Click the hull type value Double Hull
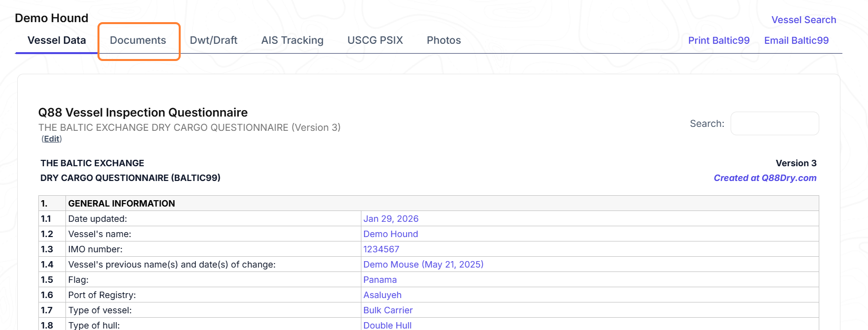Screen dimensions: 868x330 (387, 325)
